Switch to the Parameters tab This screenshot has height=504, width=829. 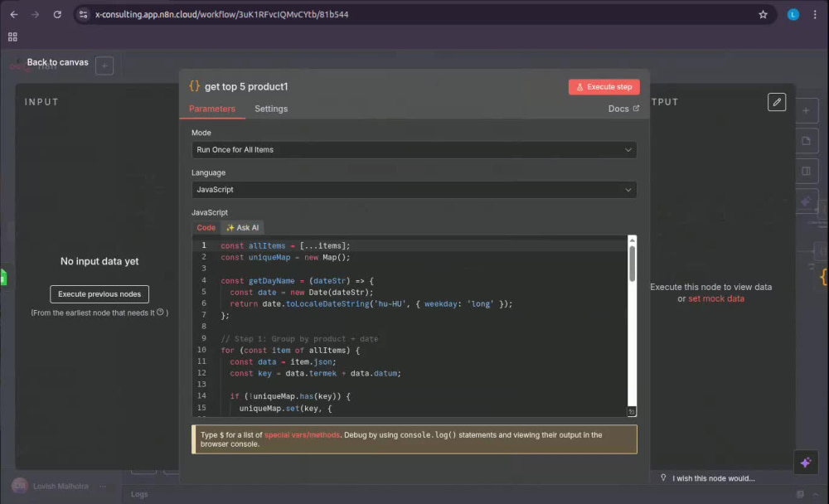click(x=212, y=109)
